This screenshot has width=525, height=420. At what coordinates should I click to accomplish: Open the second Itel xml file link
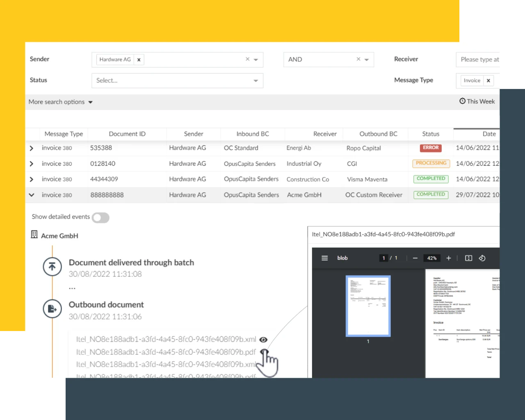tap(166, 364)
